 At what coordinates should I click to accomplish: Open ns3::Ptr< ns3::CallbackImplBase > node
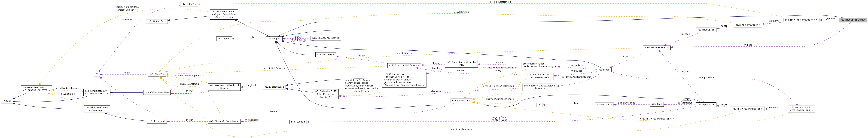[224, 87]
